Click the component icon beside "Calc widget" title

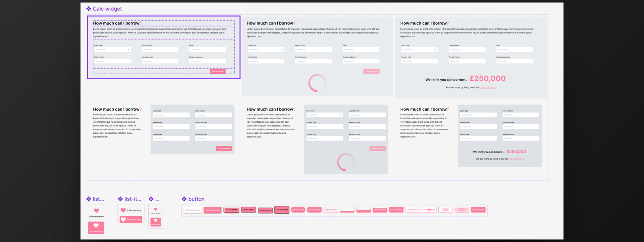pyautogui.click(x=89, y=9)
